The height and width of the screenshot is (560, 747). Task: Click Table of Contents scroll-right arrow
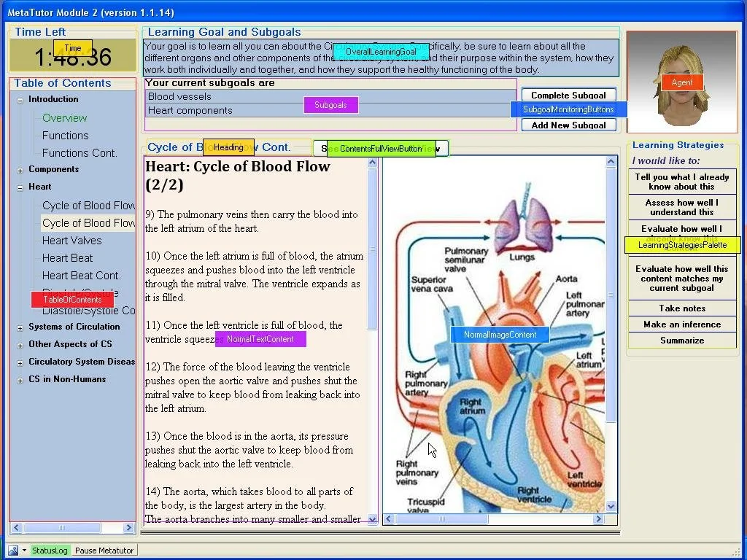click(128, 527)
